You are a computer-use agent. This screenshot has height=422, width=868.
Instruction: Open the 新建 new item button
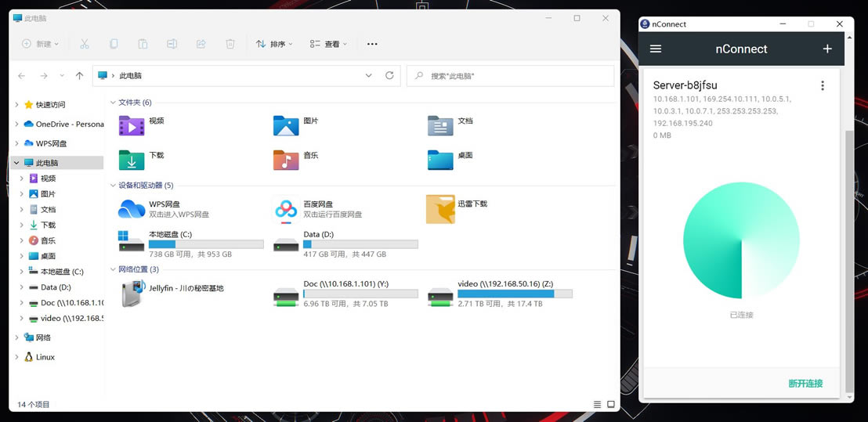pos(41,44)
